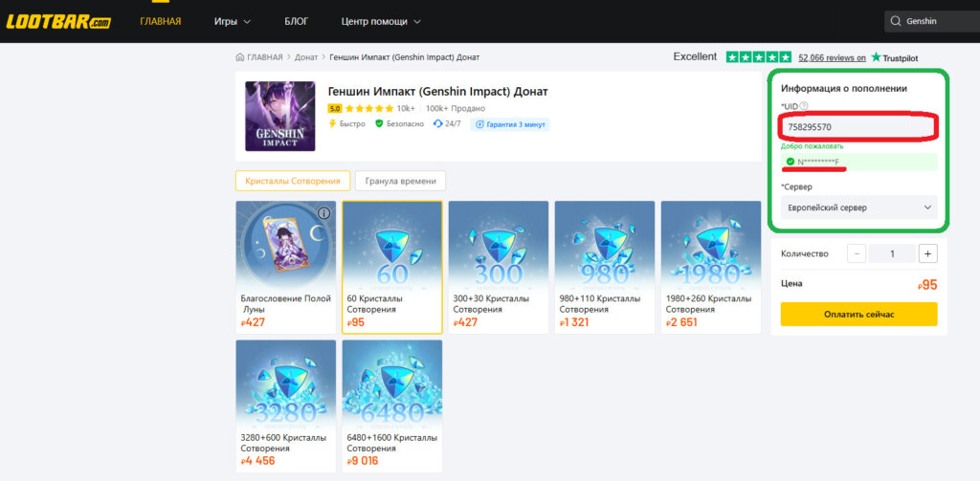This screenshot has height=481, width=980.
Task: Click info icon on Blessing card
Action: 323,213
